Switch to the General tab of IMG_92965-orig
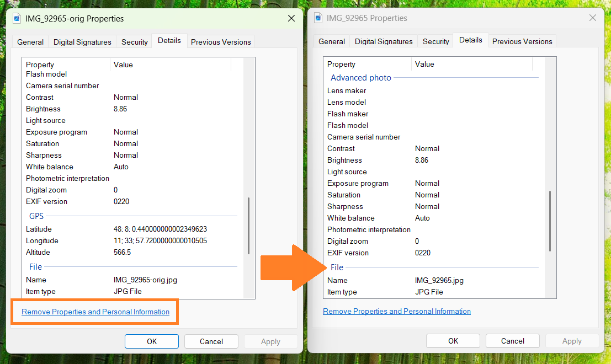611x364 pixels. pyautogui.click(x=30, y=41)
